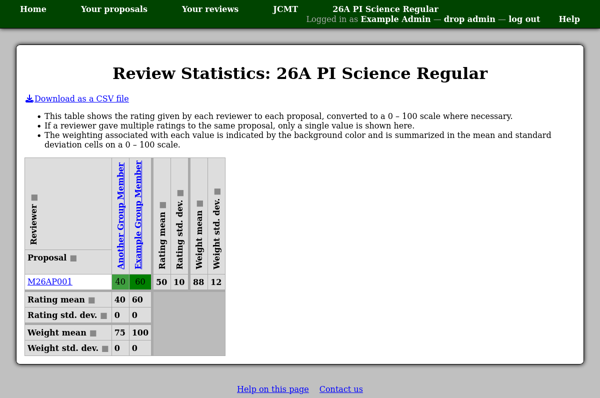
Task: Click rating mean value 50 for M26AP001
Action: [x=161, y=282]
